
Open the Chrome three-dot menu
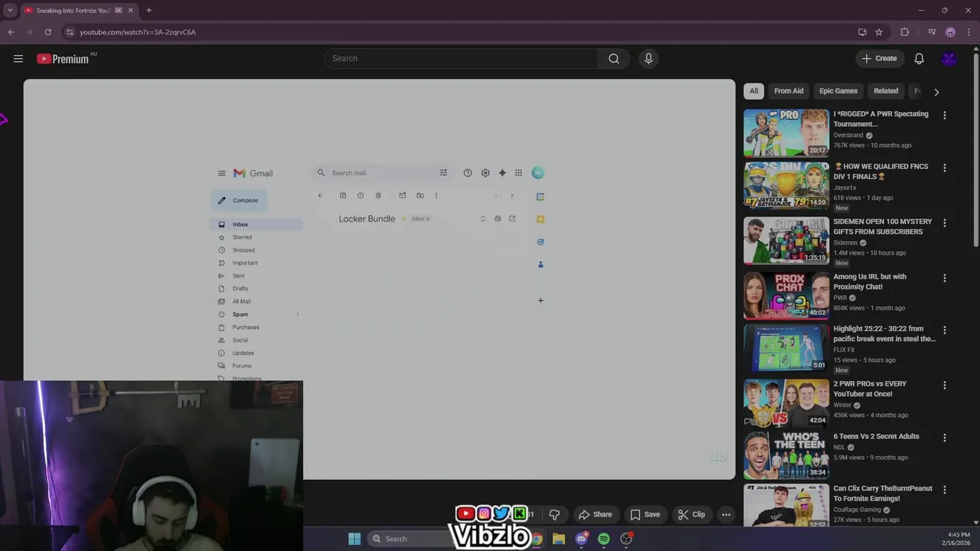pos(969,32)
